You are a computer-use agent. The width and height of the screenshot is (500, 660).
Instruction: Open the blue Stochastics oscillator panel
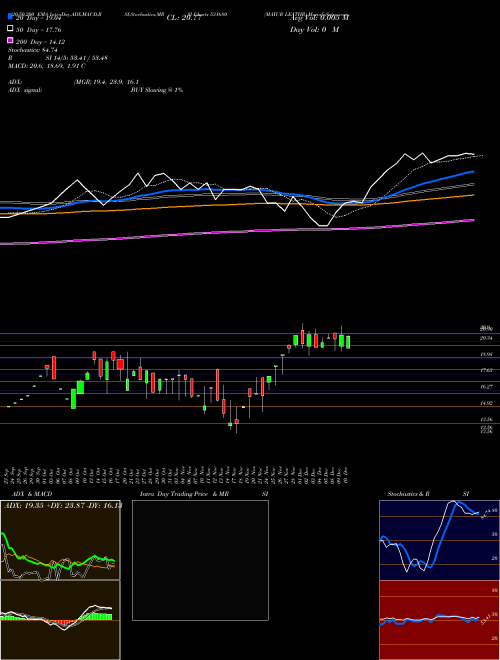[439, 540]
